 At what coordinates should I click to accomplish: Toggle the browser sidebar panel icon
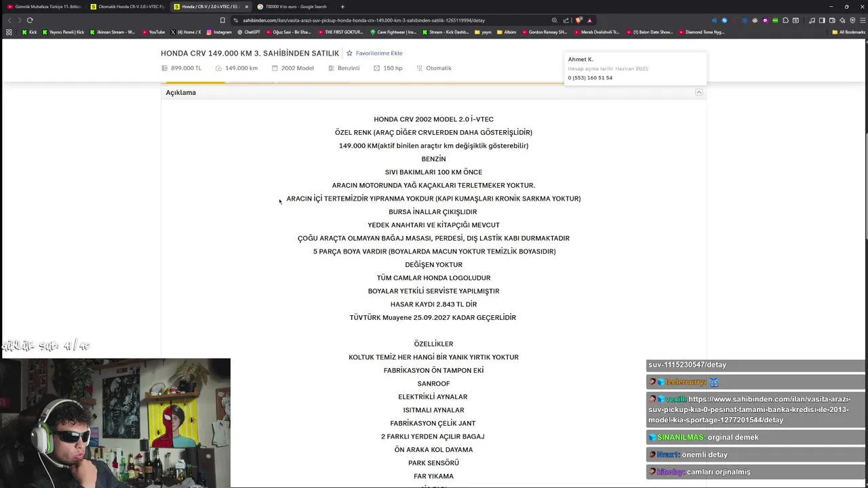[x=822, y=20]
